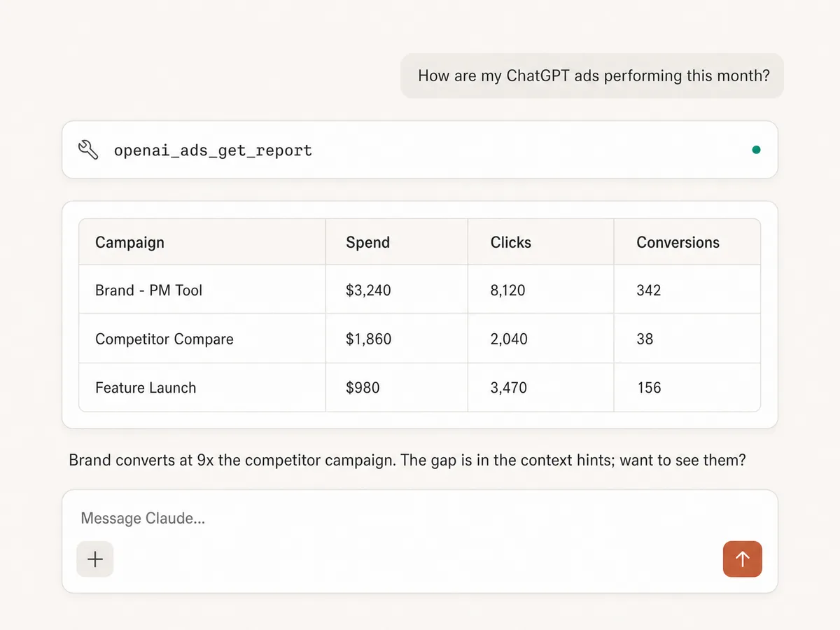Click the $980 spend value
The height and width of the screenshot is (630, 840).
(363, 388)
